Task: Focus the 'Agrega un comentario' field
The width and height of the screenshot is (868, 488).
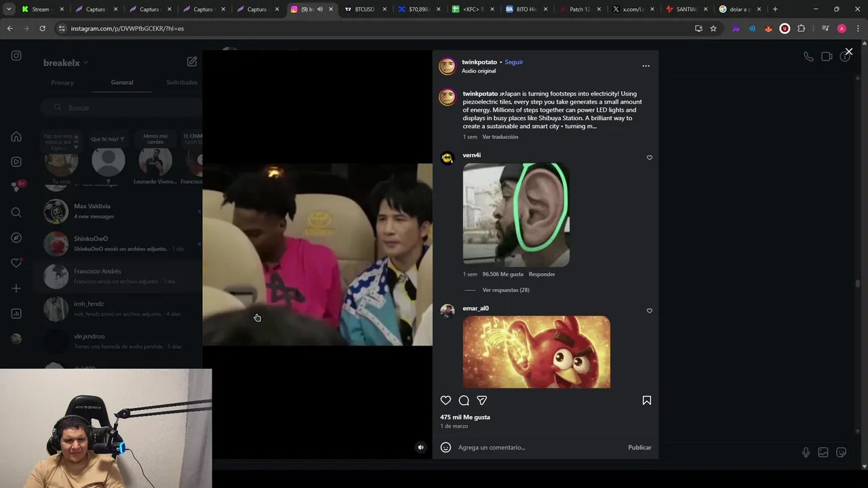Action: pos(539,447)
